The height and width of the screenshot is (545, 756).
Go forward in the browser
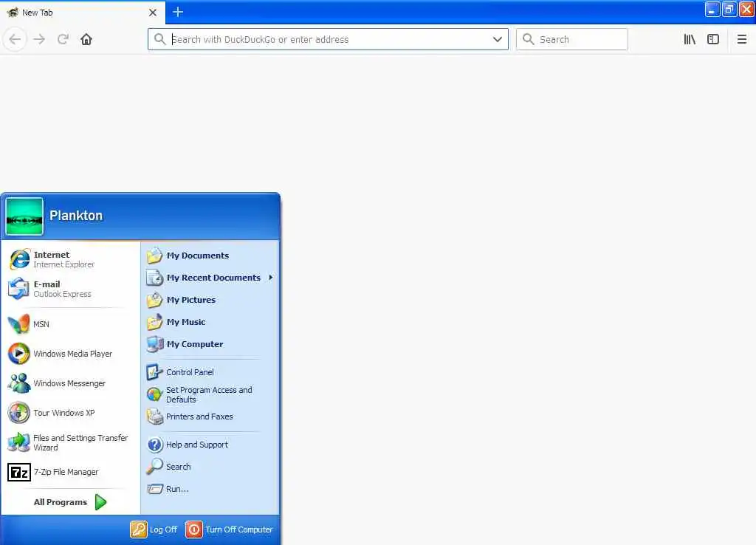point(39,39)
